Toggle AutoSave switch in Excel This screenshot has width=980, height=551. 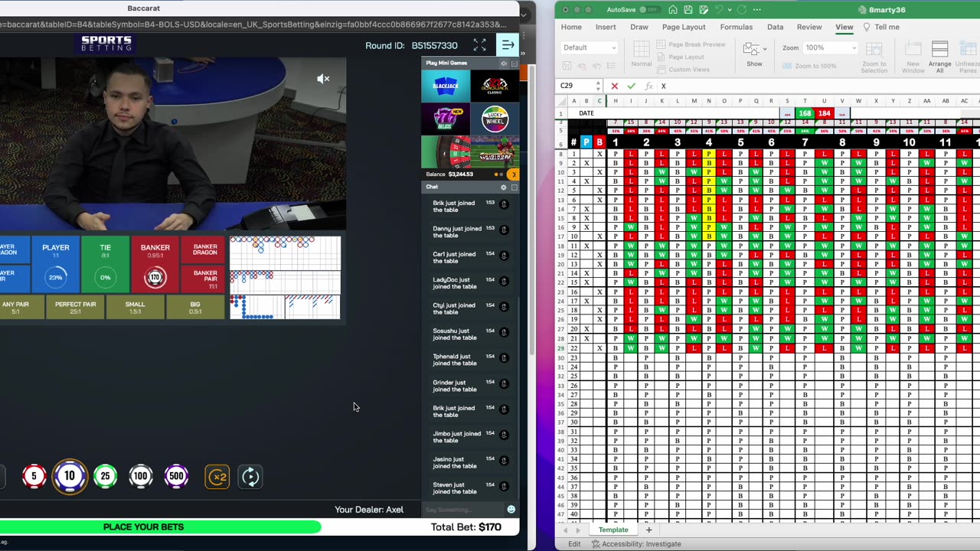pyautogui.click(x=648, y=10)
